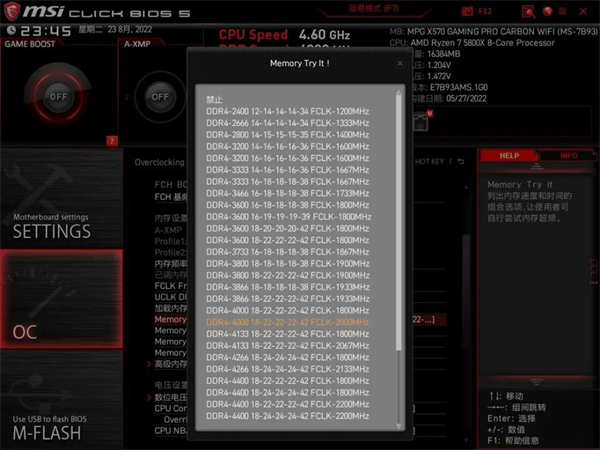The height and width of the screenshot is (450, 600).
Task: Select the 禁止 (disabled) option
Action: [x=215, y=100]
